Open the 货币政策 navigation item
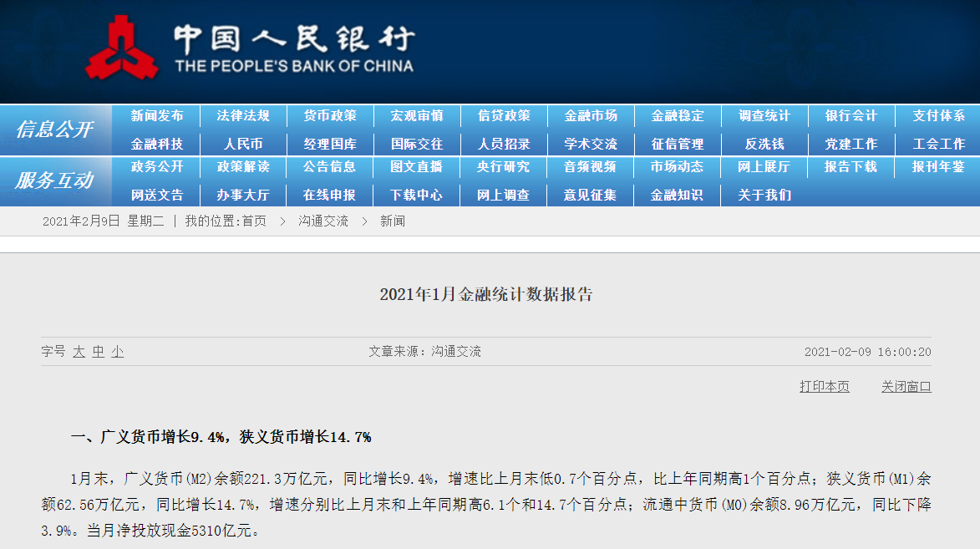The height and width of the screenshot is (549, 980). pyautogui.click(x=330, y=116)
